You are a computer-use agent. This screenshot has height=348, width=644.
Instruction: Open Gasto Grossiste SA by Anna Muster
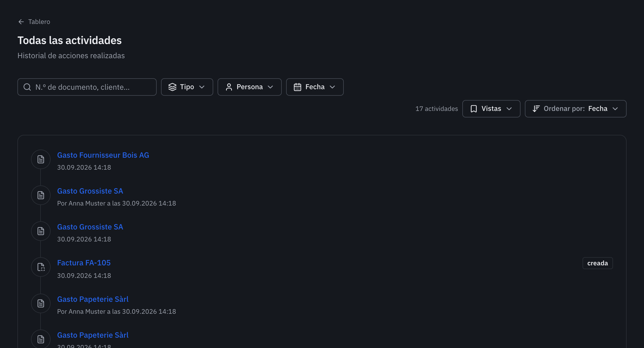90,191
